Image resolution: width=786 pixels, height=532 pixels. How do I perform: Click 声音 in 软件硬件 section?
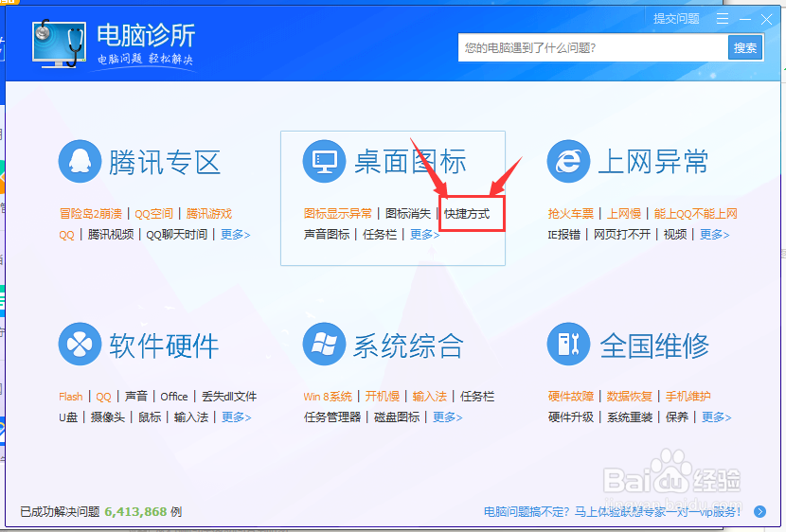click(x=135, y=397)
